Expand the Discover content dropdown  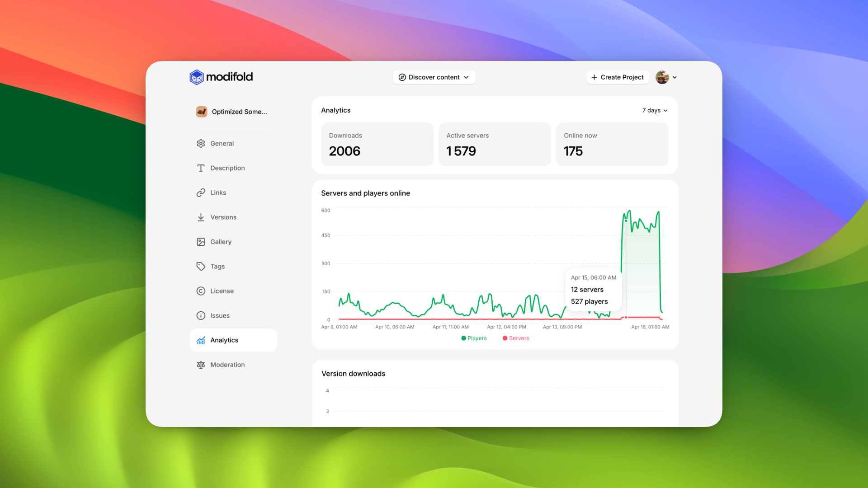(434, 77)
